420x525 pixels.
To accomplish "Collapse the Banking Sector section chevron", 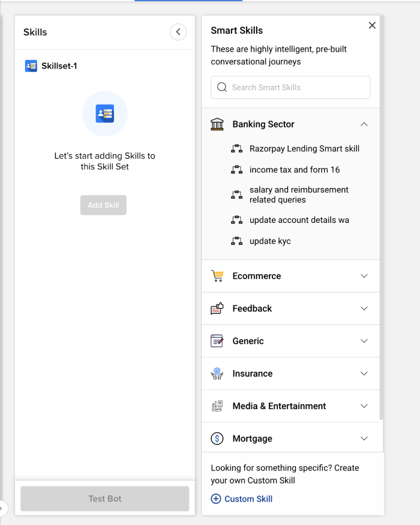I will pos(364,124).
